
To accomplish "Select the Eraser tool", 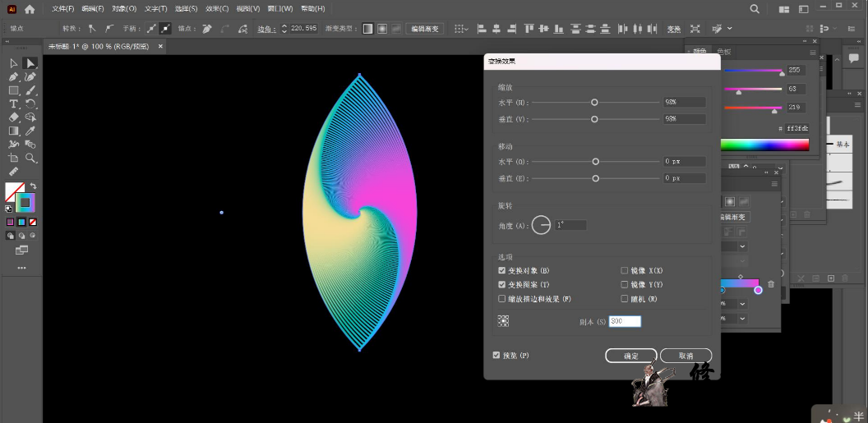I will 14,117.
